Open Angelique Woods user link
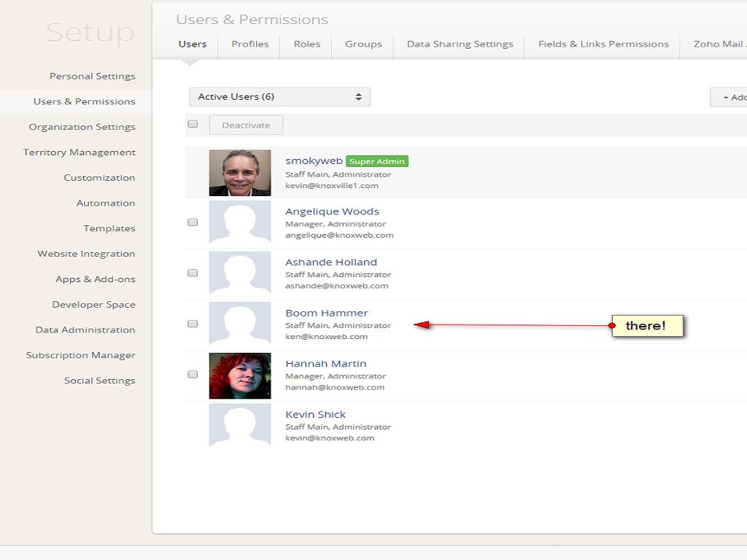The height and width of the screenshot is (560, 747). (x=332, y=211)
